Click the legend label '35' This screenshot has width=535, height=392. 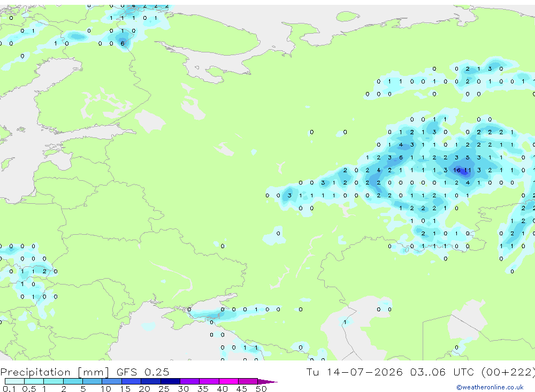coord(203,389)
